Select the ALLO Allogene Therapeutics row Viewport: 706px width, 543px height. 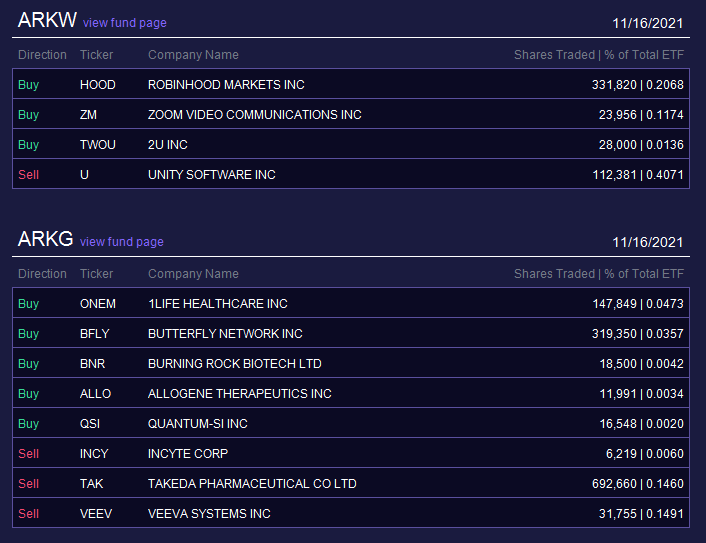click(351, 394)
